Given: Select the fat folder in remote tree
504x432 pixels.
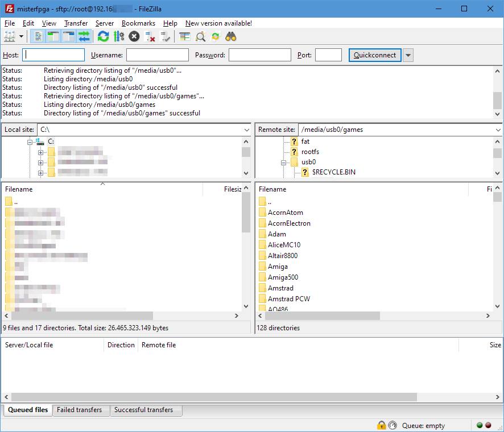Looking at the screenshot, I should pyautogui.click(x=305, y=142).
